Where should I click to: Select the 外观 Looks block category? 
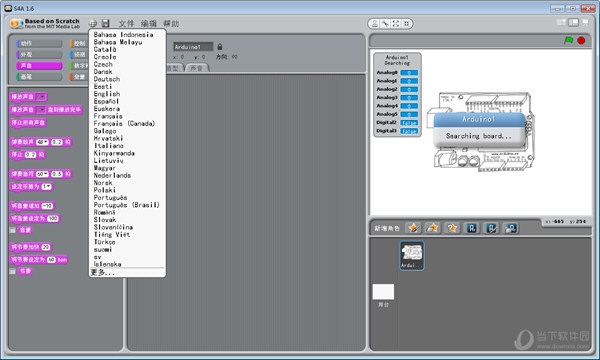pyautogui.click(x=39, y=55)
